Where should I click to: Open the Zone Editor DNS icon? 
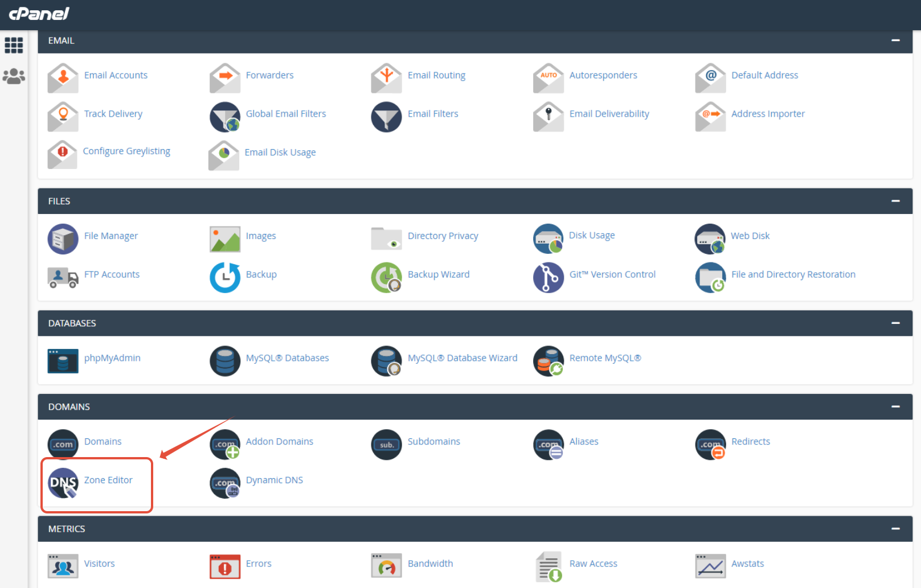(x=63, y=483)
